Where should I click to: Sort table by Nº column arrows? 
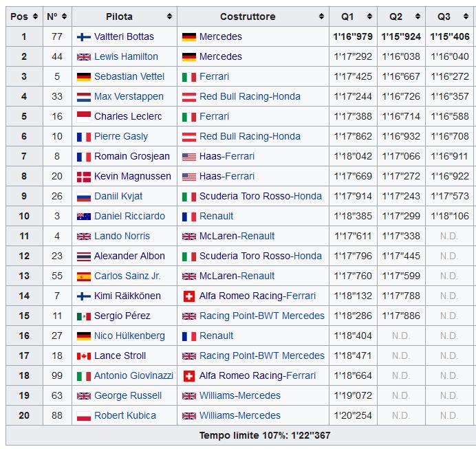tap(65, 17)
